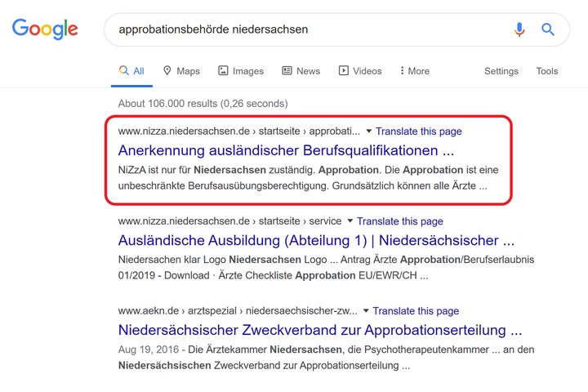
Task: Open Niedersächsischer Zweckverband zur Approbationserteilung result
Action: tap(320, 331)
